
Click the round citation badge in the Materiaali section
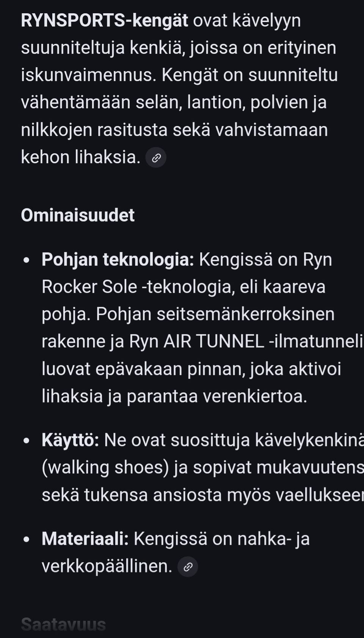188,566
